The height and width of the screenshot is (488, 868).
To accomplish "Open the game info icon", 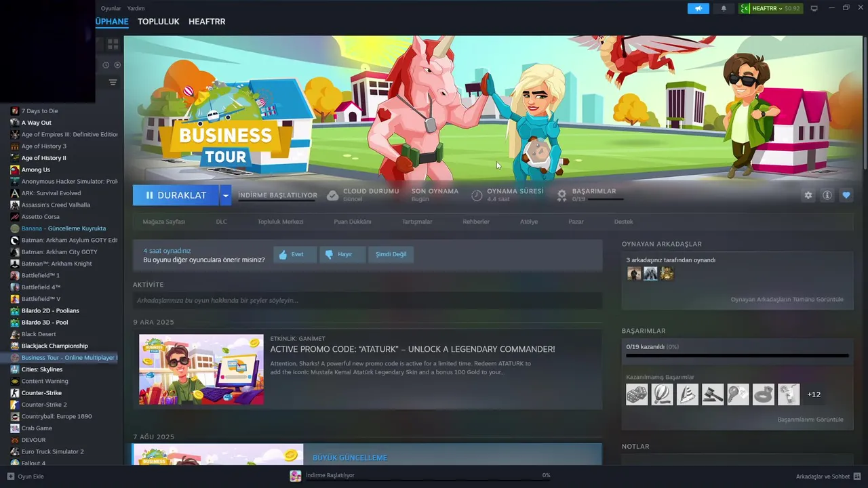I will (827, 195).
